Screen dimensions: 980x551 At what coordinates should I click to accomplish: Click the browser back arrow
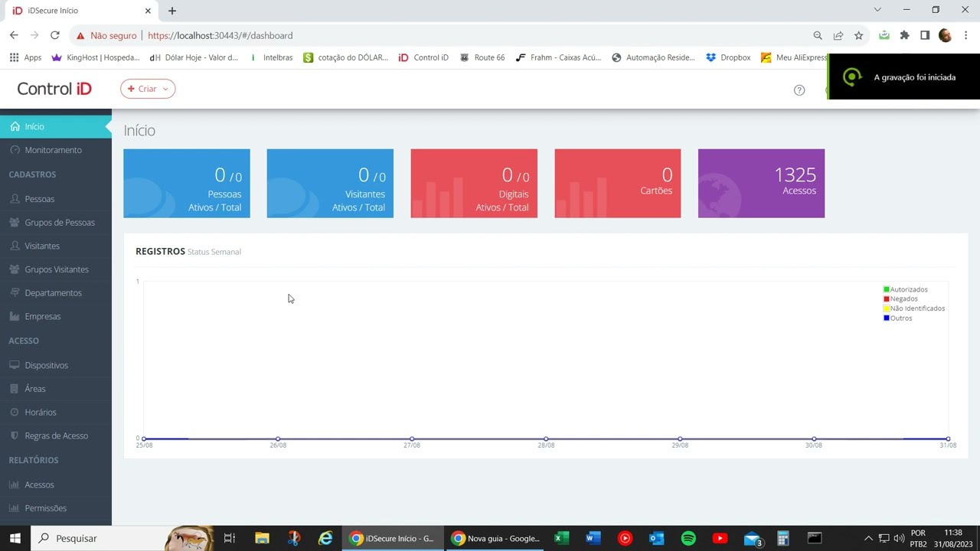pyautogui.click(x=14, y=35)
